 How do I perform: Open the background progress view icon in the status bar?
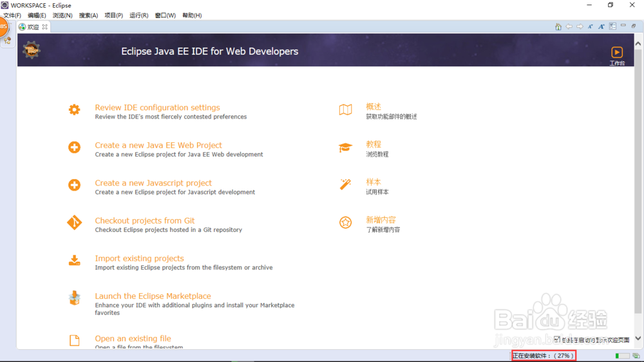click(x=636, y=356)
